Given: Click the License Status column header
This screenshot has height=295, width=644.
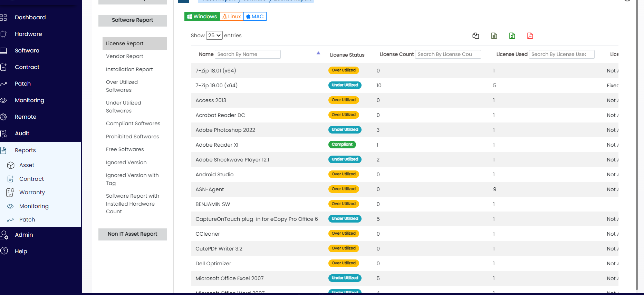Looking at the screenshot, I should 347,55.
